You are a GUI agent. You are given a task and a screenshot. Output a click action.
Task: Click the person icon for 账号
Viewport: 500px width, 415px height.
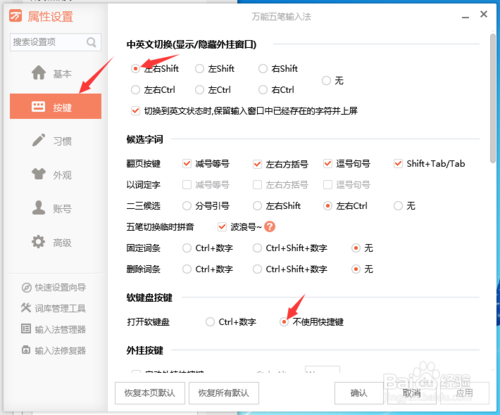click(39, 207)
